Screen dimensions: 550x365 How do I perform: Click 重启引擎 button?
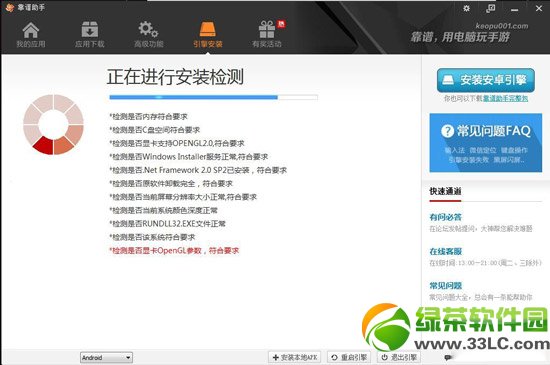point(349,357)
